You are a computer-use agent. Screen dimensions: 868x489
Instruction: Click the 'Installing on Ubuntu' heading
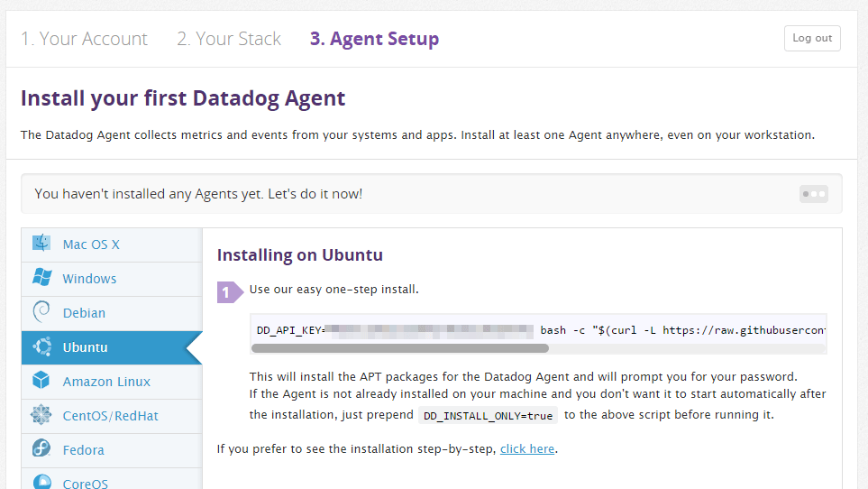[x=299, y=254]
